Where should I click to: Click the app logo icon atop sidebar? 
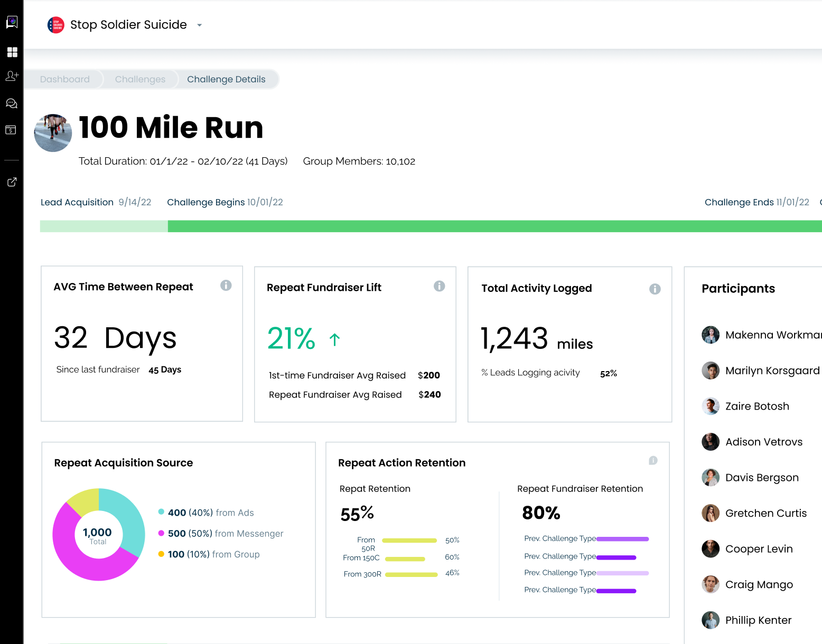coord(12,22)
